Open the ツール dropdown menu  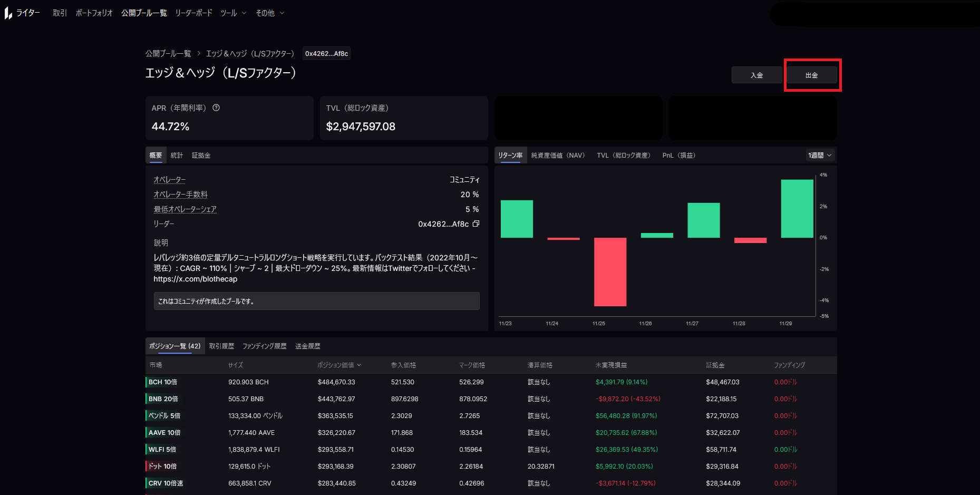[x=233, y=13]
